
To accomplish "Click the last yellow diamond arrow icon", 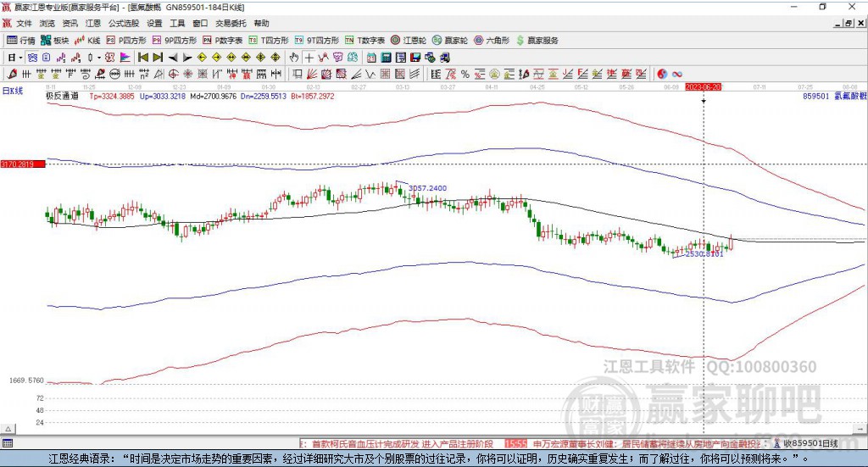I will point(275,58).
